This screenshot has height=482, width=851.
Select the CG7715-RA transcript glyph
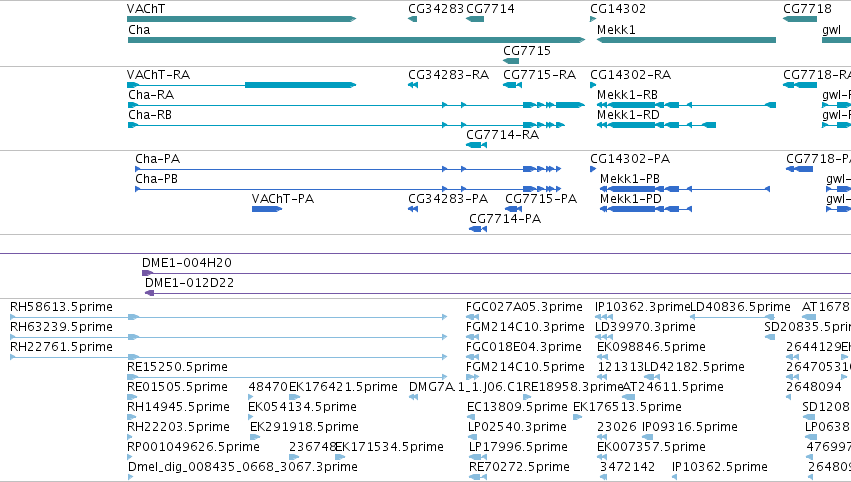pyautogui.click(x=513, y=85)
